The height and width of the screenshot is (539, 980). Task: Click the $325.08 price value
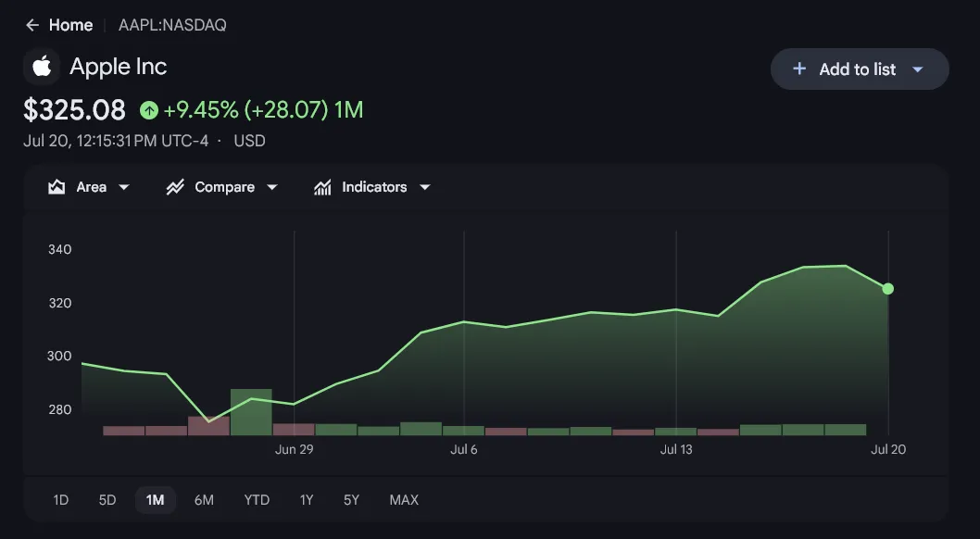tap(74, 110)
